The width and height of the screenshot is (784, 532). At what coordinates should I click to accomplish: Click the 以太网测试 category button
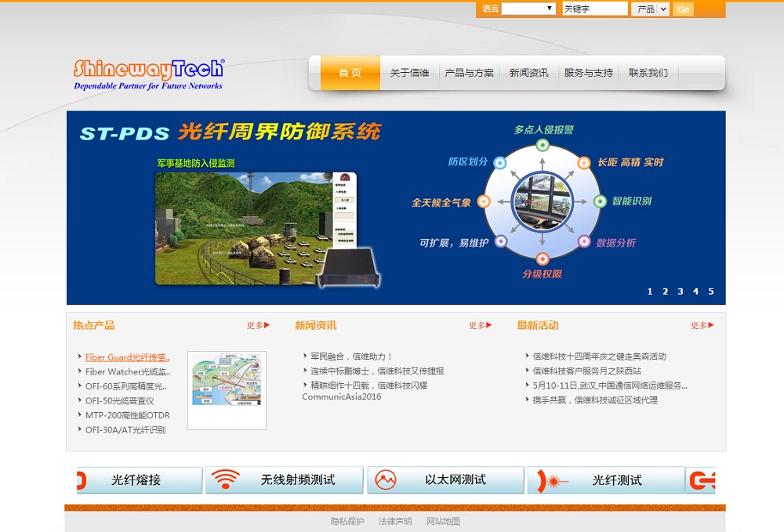pos(446,480)
